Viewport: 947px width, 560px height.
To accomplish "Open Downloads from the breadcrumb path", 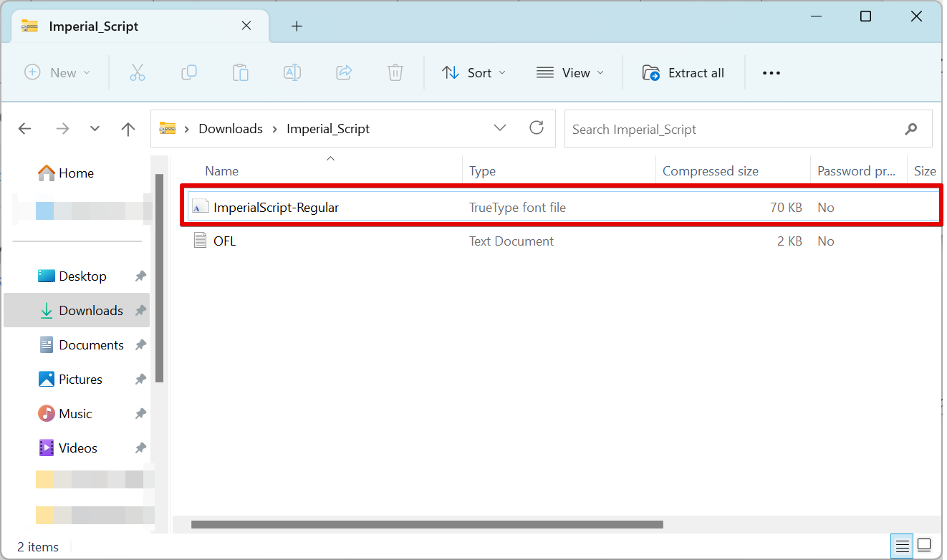I will pos(230,128).
